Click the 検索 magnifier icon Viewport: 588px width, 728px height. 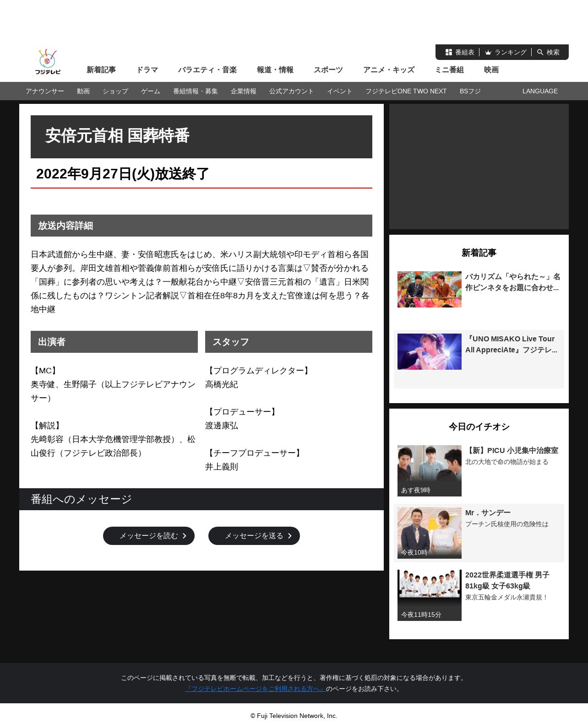(540, 52)
